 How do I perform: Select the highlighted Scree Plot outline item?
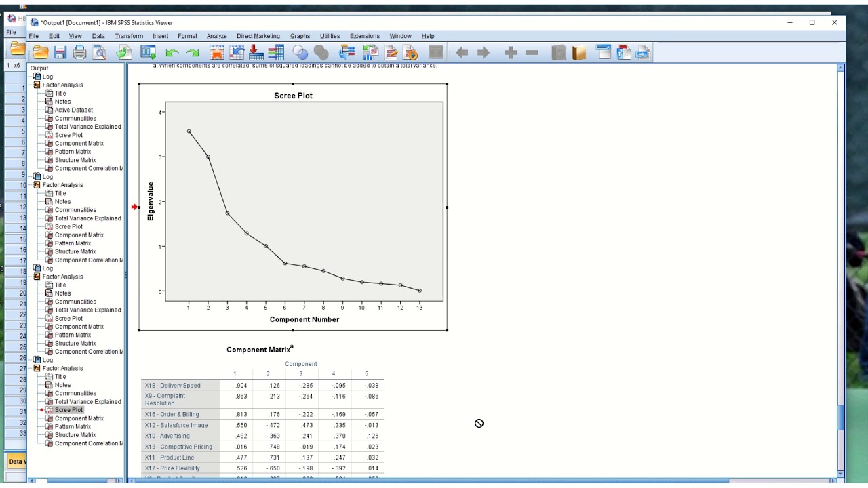(68, 410)
